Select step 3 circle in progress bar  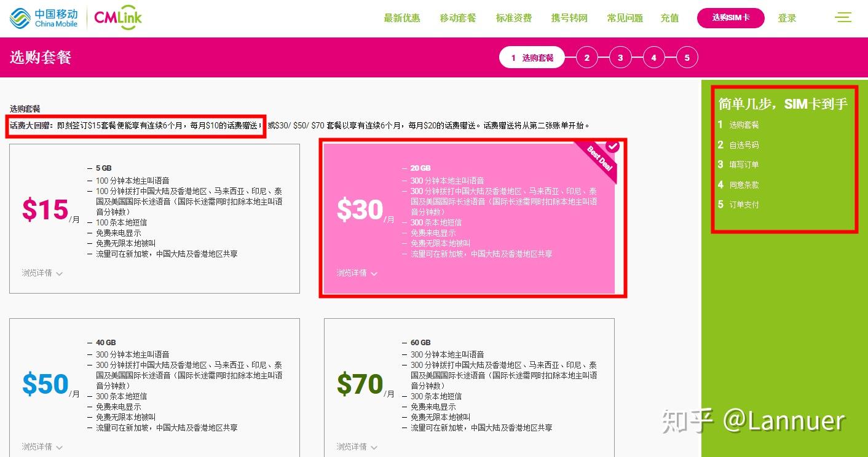(x=620, y=58)
